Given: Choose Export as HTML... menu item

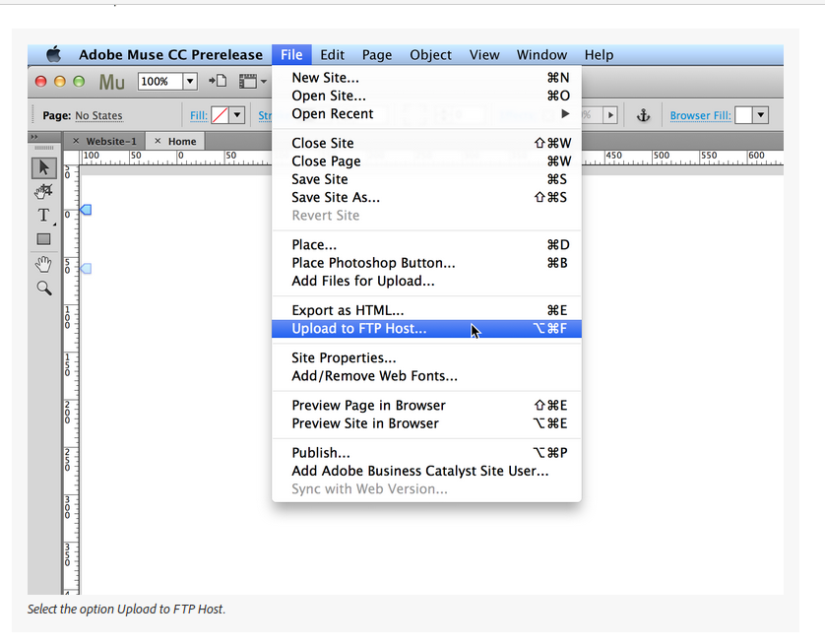Looking at the screenshot, I should coord(426,310).
